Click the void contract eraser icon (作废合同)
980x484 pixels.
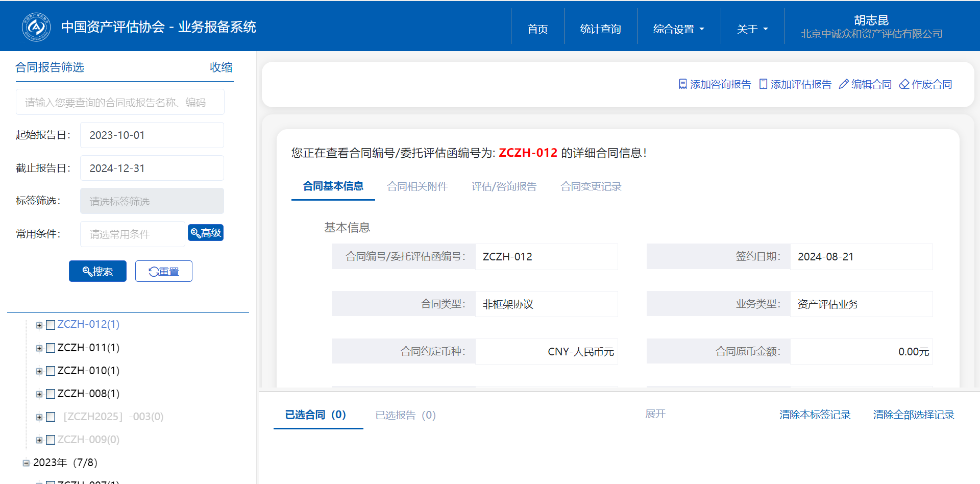[x=904, y=84]
